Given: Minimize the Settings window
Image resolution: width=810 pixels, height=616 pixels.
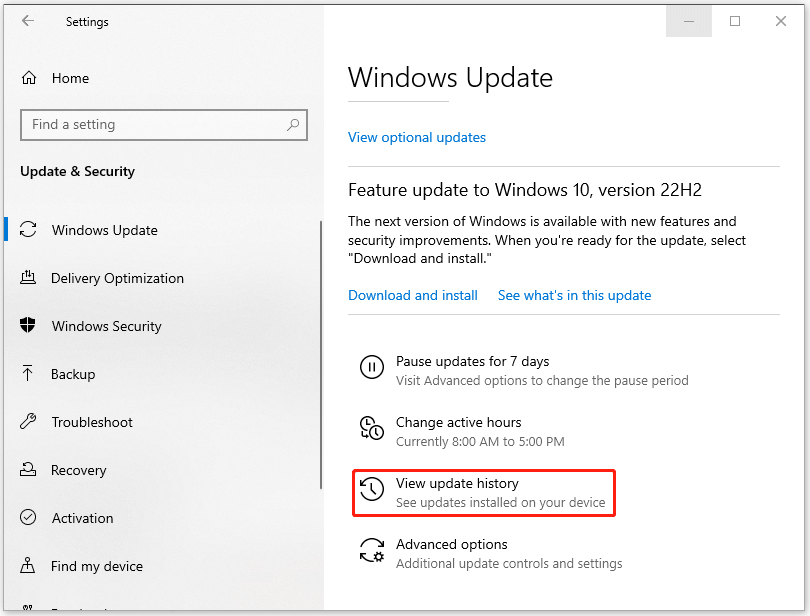Looking at the screenshot, I should 689,21.
